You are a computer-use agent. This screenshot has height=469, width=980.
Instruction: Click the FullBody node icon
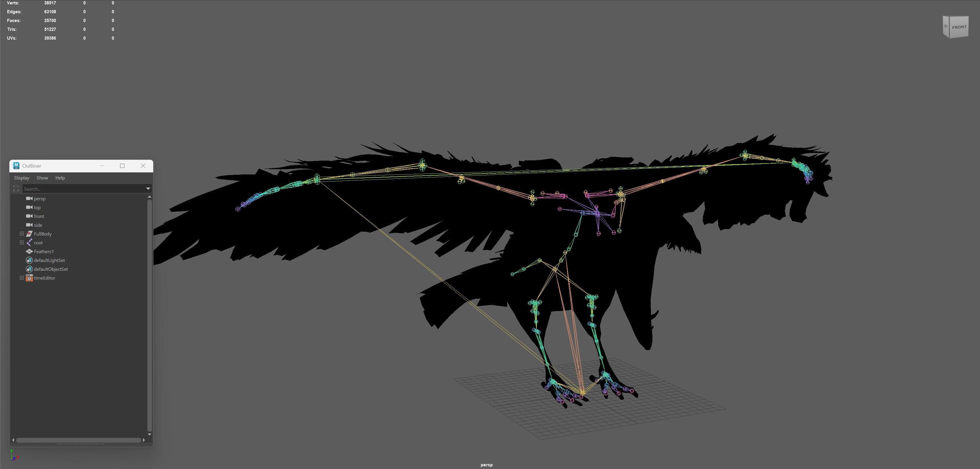coord(29,234)
